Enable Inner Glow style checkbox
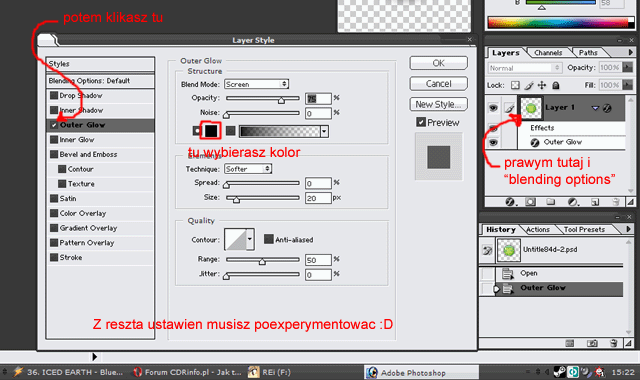The height and width of the screenshot is (380, 640). (54, 140)
